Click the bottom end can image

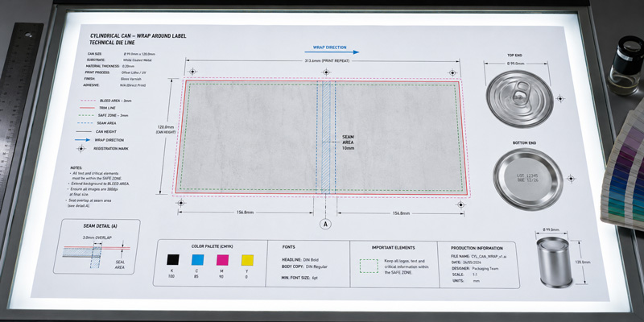point(527,179)
